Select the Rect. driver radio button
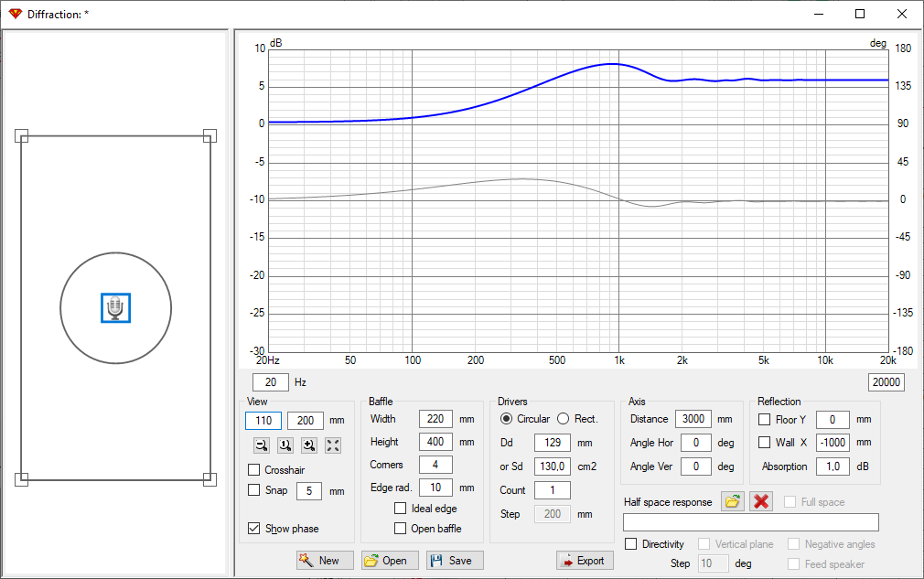The image size is (924, 579). click(x=564, y=419)
